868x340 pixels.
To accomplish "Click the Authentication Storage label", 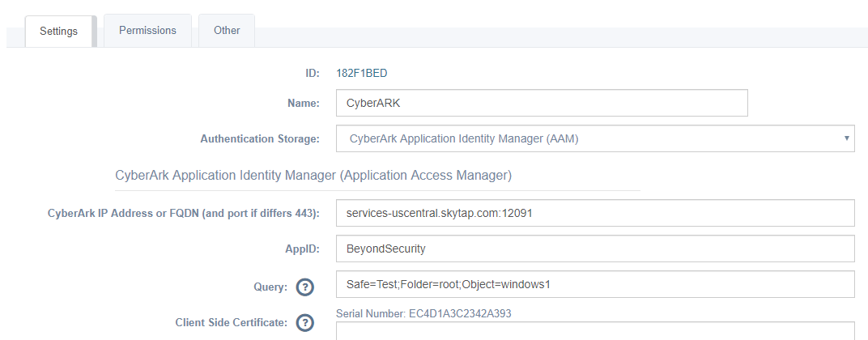I will tap(260, 138).
